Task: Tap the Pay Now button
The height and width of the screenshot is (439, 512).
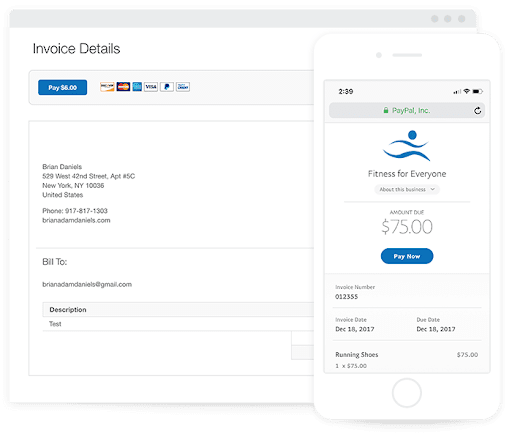Action: 407,256
